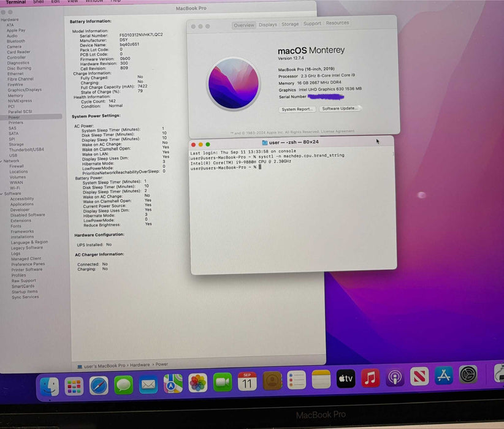Open News app in the Dock

tap(419, 376)
